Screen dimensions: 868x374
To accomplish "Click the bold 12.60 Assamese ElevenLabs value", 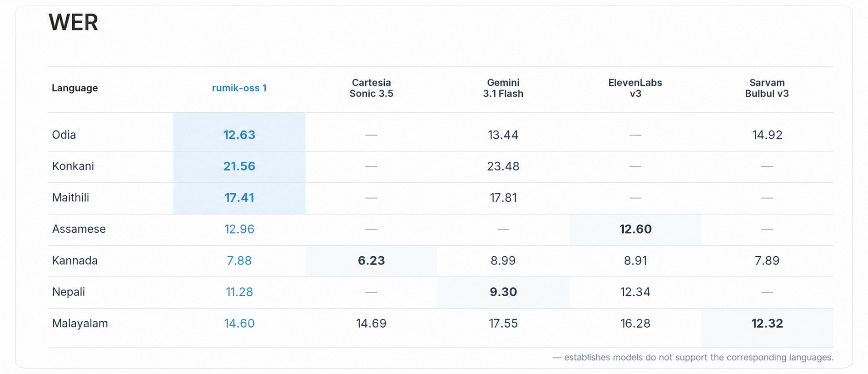I will [x=635, y=229].
